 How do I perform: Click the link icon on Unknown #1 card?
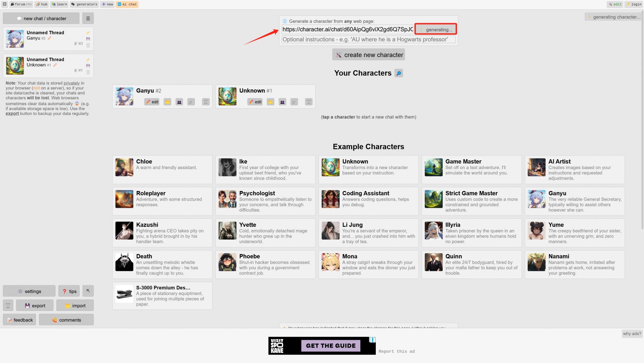coord(294,102)
